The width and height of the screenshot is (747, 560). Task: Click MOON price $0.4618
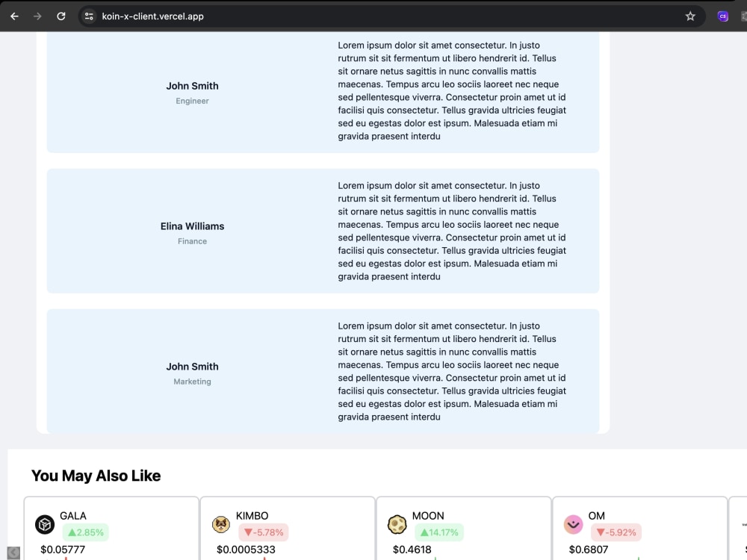pos(412,550)
